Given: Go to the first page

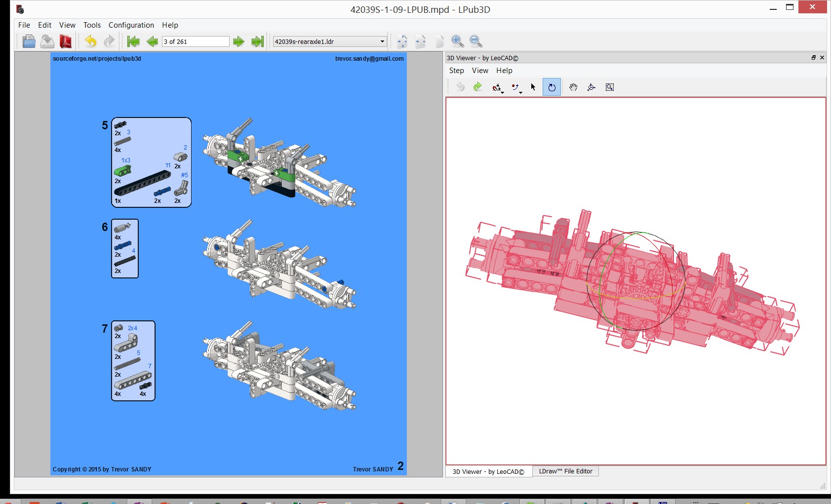Looking at the screenshot, I should (133, 41).
